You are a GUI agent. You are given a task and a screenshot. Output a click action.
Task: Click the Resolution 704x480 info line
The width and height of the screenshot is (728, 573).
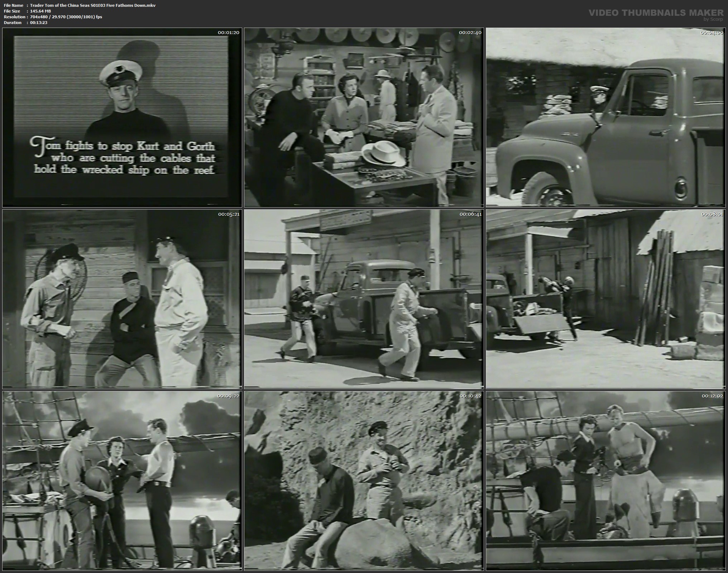pyautogui.click(x=53, y=17)
